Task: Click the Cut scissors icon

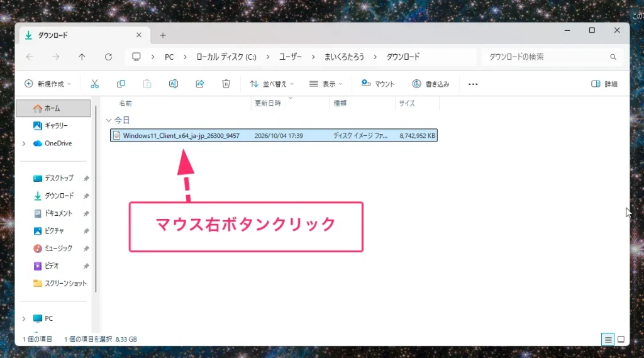Action: [95, 84]
